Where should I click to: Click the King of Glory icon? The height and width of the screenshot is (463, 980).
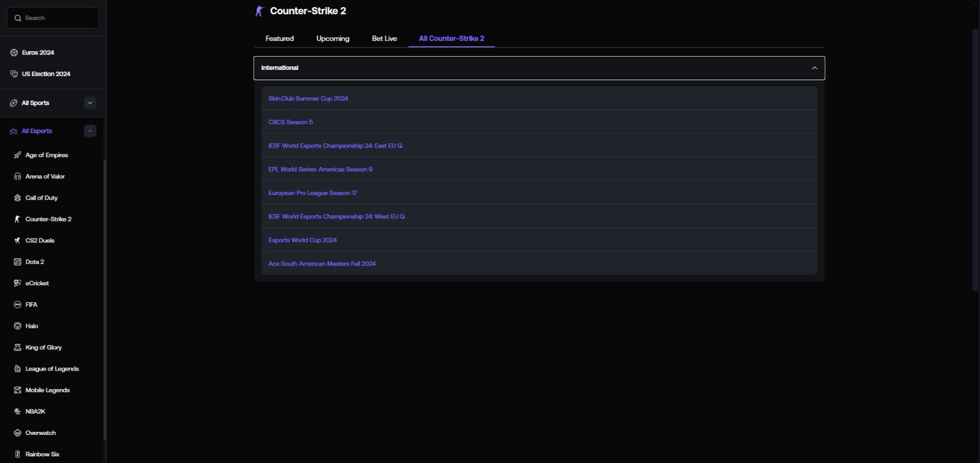coord(17,348)
